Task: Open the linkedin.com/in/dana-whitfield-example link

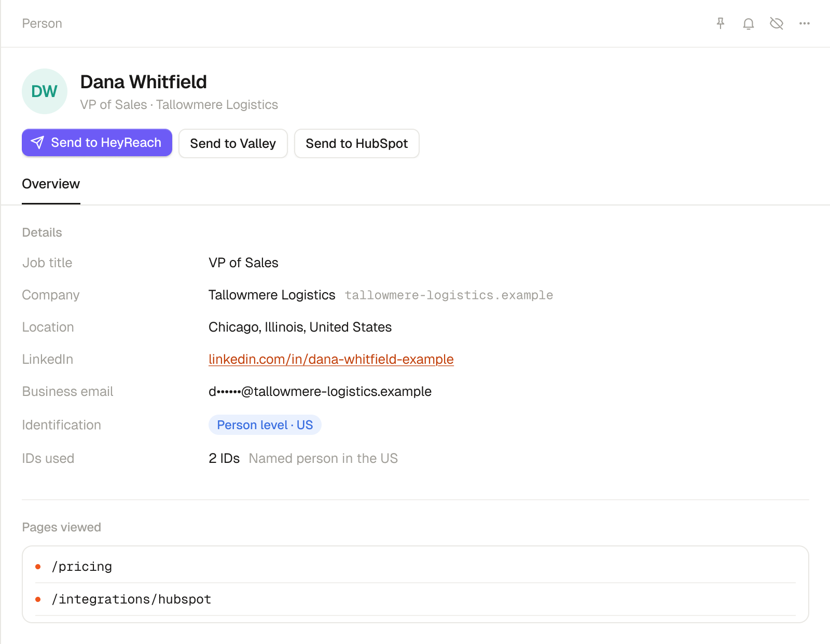Action: click(x=331, y=359)
